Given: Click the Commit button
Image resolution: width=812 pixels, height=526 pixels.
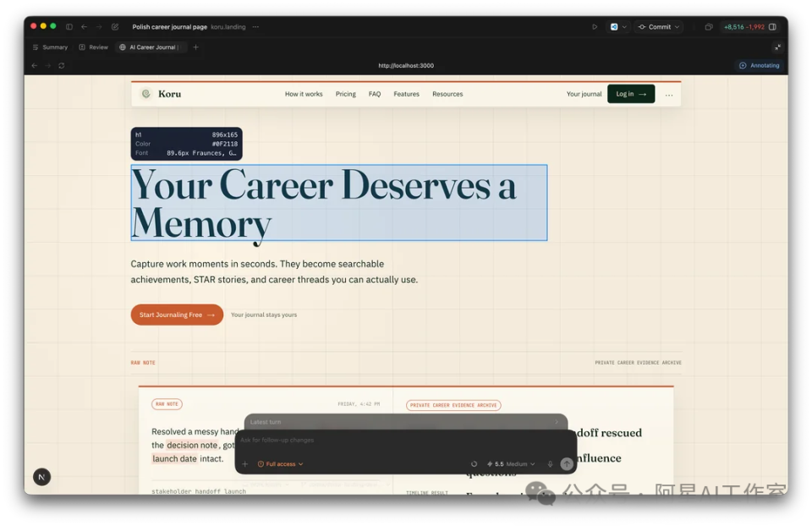Looking at the screenshot, I should (655, 27).
